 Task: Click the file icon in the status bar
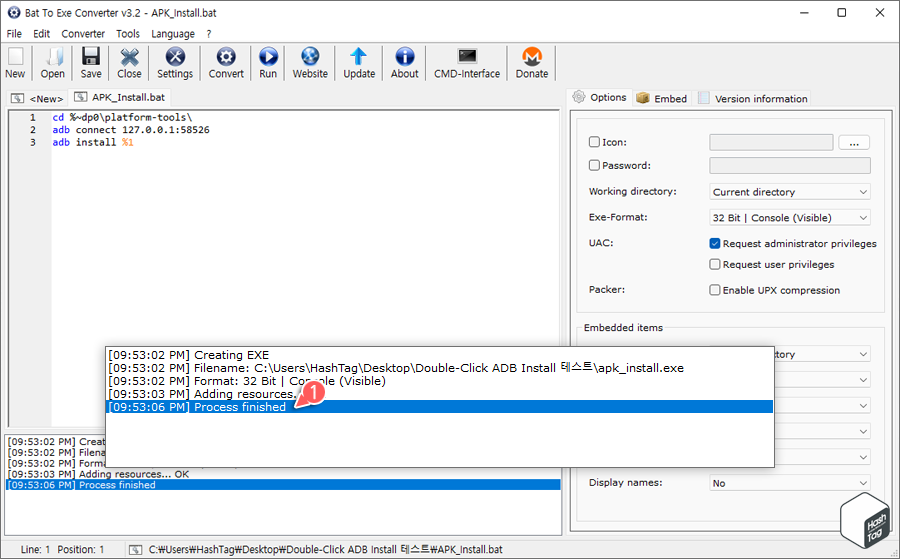point(135,550)
